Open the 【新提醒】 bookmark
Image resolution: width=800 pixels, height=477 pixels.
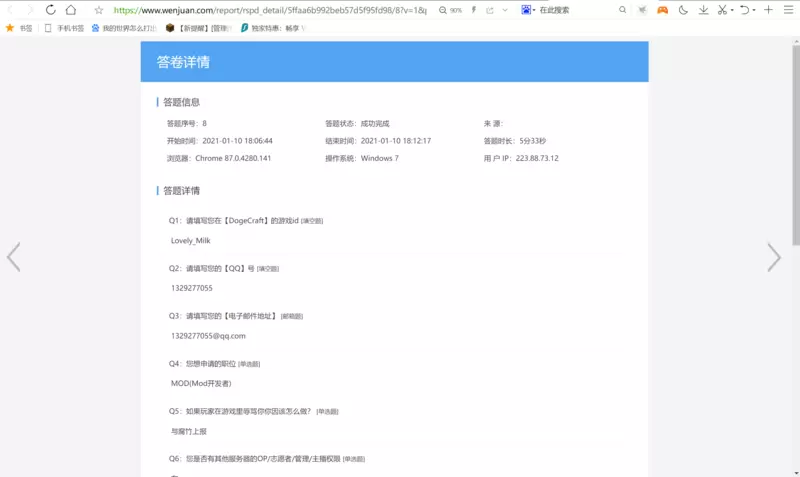(x=199, y=28)
